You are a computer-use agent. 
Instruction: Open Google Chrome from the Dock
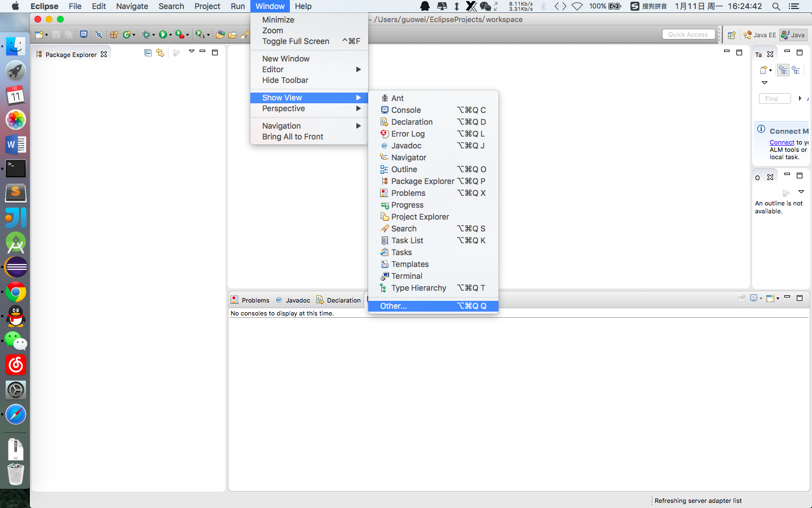coord(16,292)
